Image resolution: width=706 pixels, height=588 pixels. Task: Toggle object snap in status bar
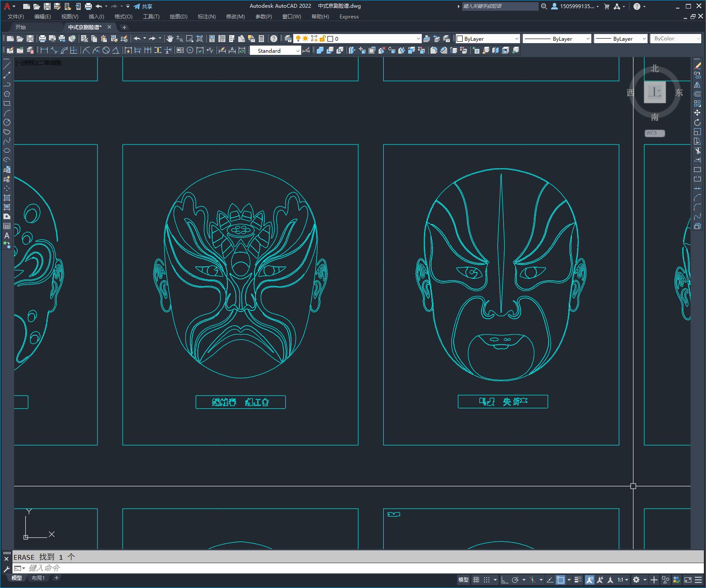tap(561, 580)
